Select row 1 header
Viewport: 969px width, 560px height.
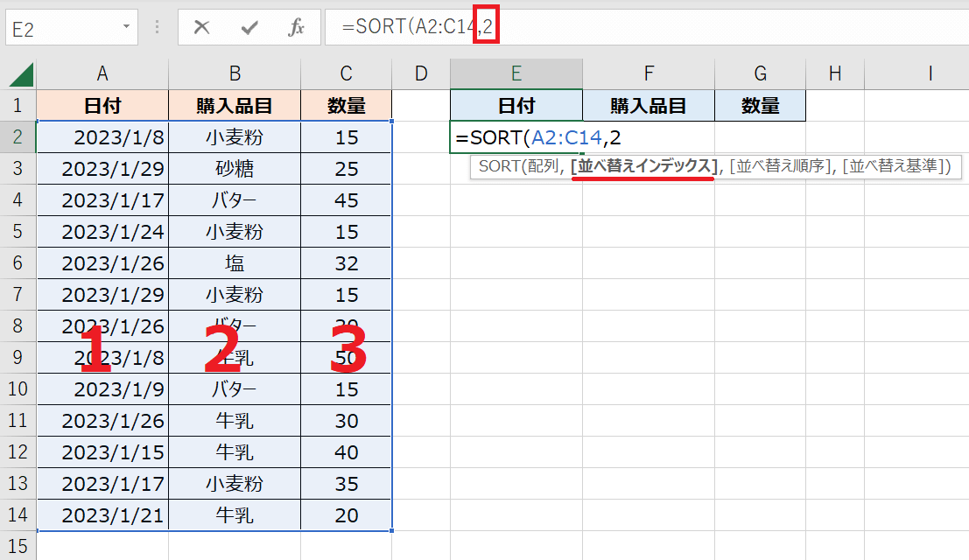click(x=18, y=106)
